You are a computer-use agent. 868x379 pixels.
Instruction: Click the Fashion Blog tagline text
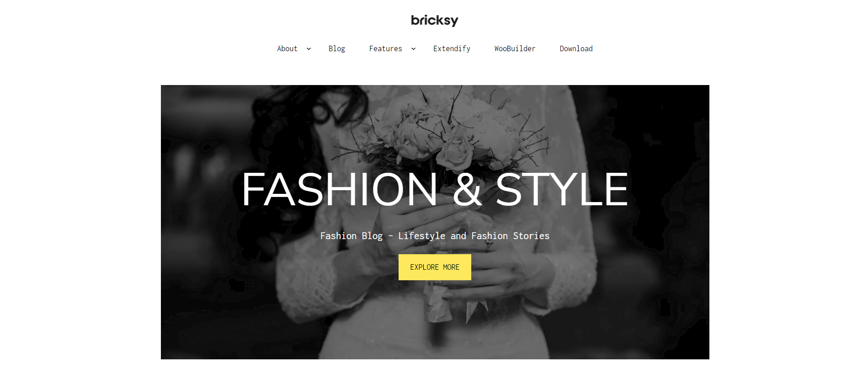point(435,236)
